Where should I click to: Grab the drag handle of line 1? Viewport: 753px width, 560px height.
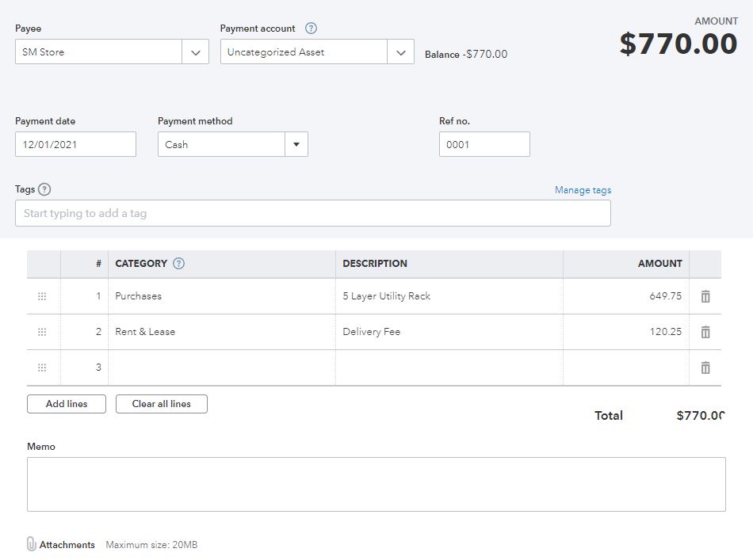click(42, 296)
